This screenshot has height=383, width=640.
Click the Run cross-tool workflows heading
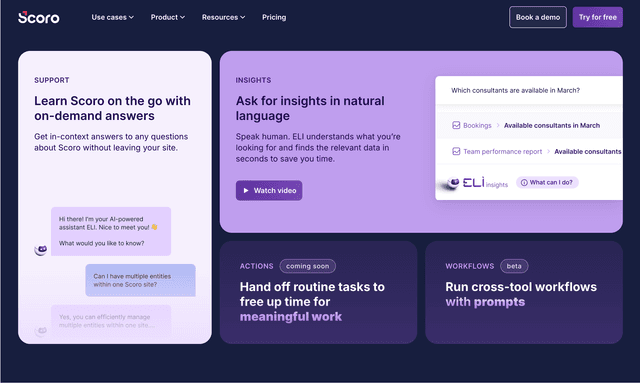coord(521,294)
